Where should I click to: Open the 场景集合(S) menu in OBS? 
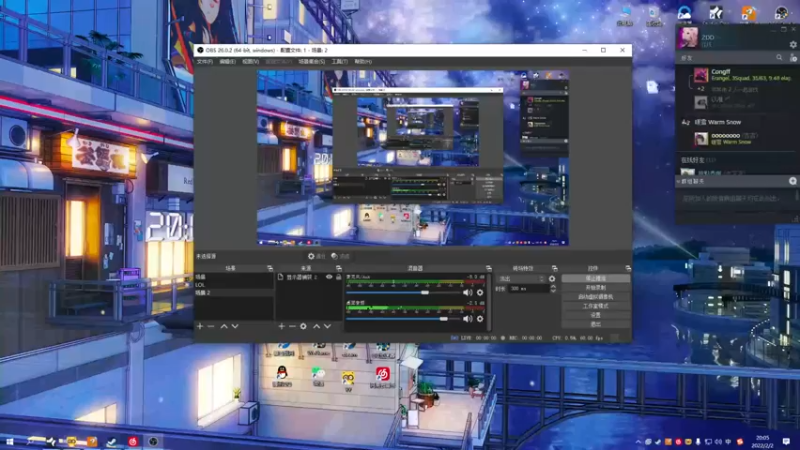(312, 62)
